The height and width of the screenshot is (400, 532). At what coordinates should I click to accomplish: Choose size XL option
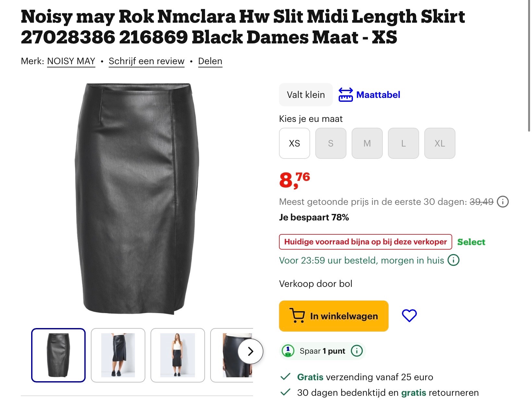440,143
